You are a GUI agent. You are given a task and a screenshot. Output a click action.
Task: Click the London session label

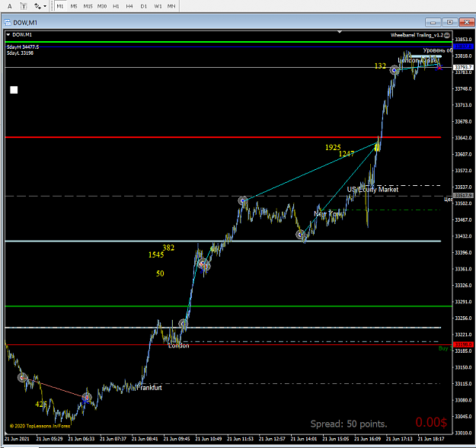coord(178,346)
